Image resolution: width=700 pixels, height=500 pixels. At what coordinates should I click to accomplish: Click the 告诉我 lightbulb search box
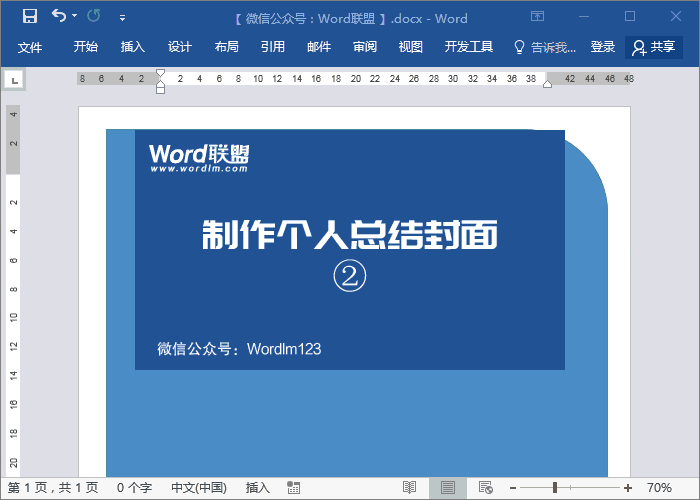coord(545,47)
